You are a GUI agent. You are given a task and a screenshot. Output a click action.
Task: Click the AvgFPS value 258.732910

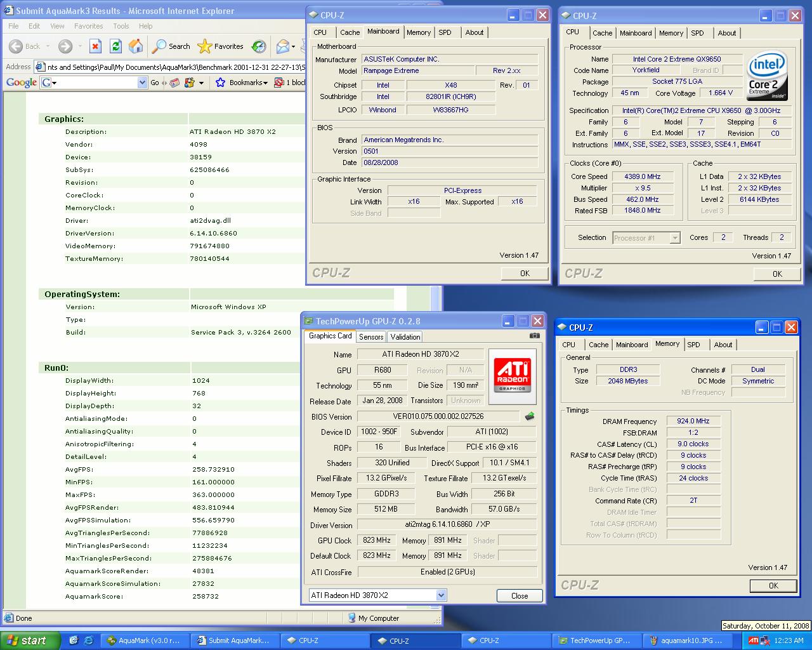click(213, 469)
